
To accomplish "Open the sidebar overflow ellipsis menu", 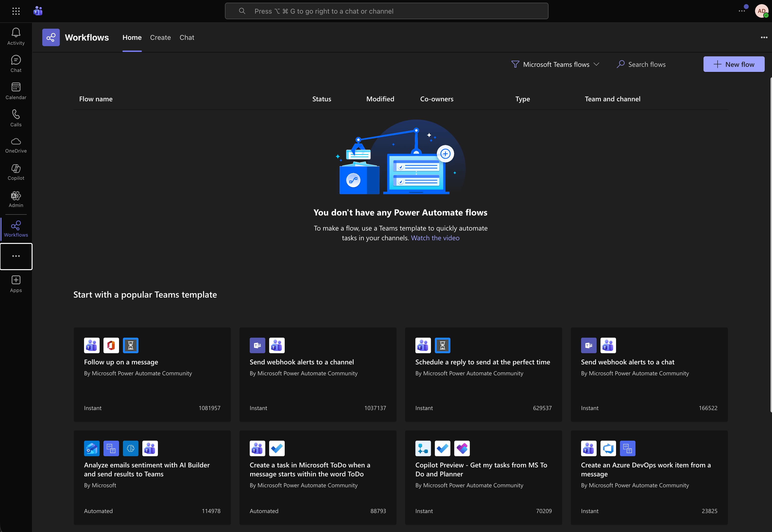I will click(x=16, y=256).
